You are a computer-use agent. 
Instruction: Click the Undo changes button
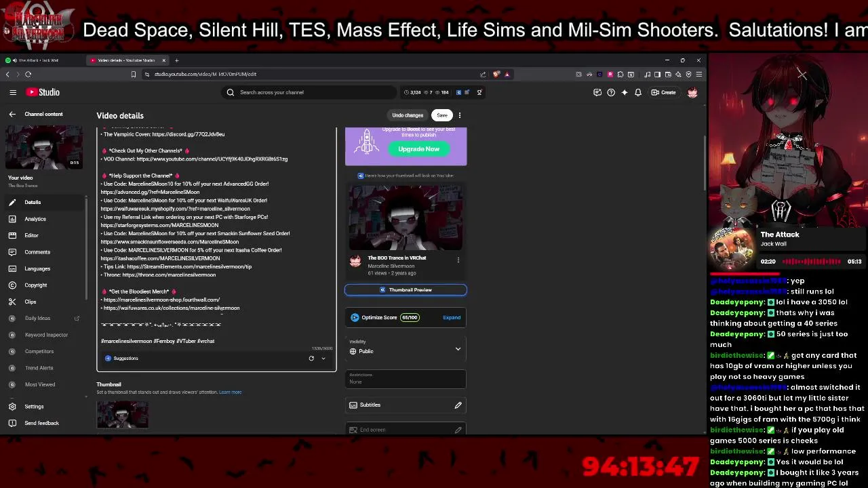[408, 115]
